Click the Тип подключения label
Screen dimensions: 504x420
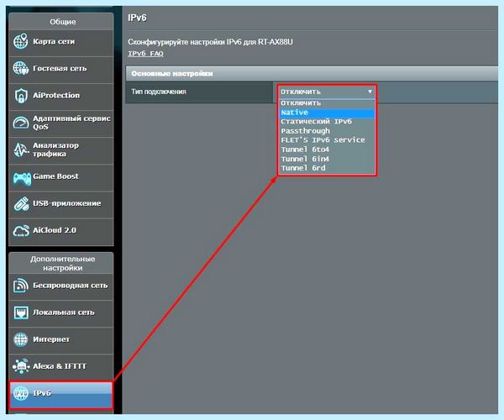(159, 92)
